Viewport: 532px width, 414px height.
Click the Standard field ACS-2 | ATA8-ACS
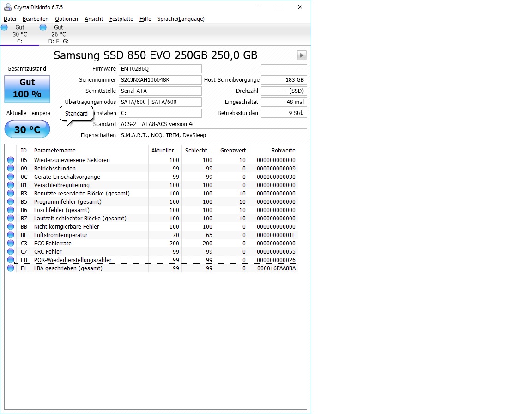[213, 124]
